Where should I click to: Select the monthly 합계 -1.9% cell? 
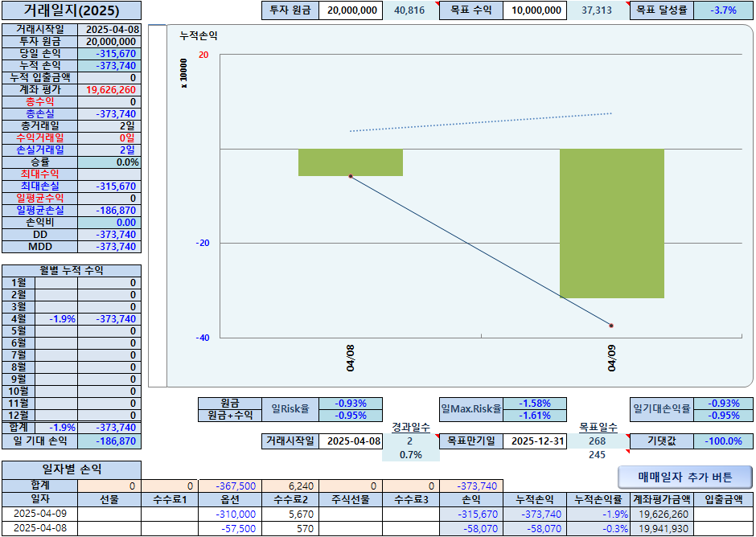pyautogui.click(x=56, y=428)
